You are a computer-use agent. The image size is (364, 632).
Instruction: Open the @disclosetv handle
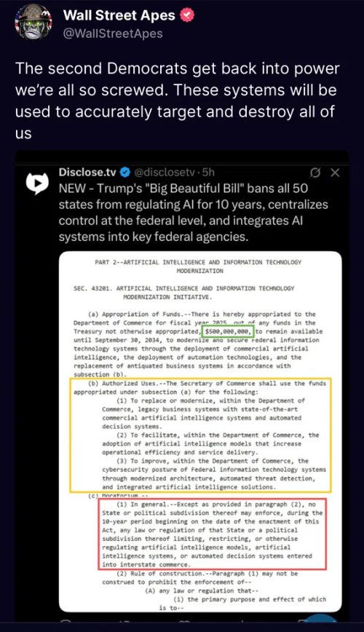164,173
